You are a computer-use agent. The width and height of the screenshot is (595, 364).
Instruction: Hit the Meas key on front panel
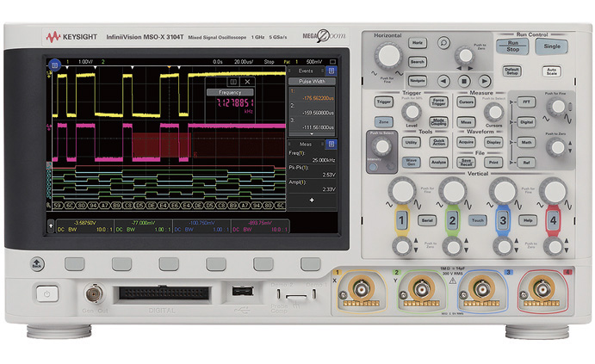(x=466, y=122)
